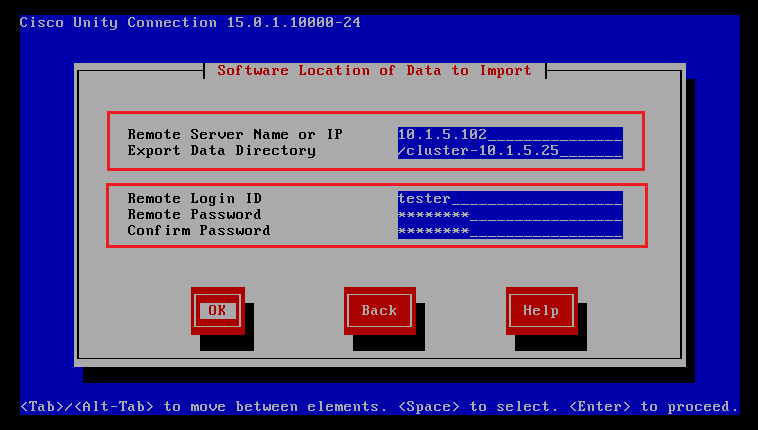Image resolution: width=758 pixels, height=430 pixels.
Task: Activate the Remote Password field
Action: [x=510, y=214]
